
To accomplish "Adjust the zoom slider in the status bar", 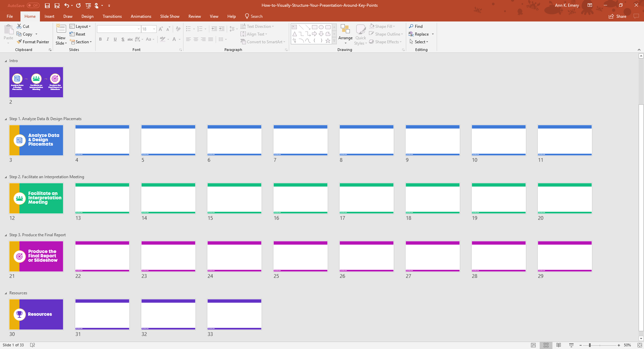I will coord(590,345).
